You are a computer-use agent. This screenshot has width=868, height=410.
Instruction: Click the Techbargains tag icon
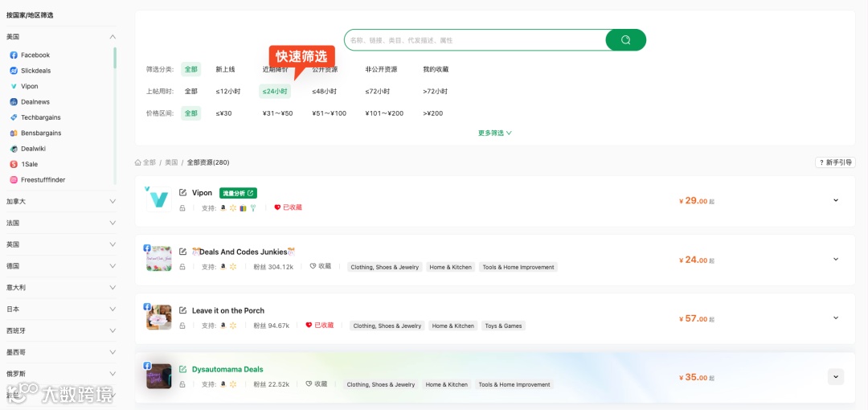click(14, 117)
